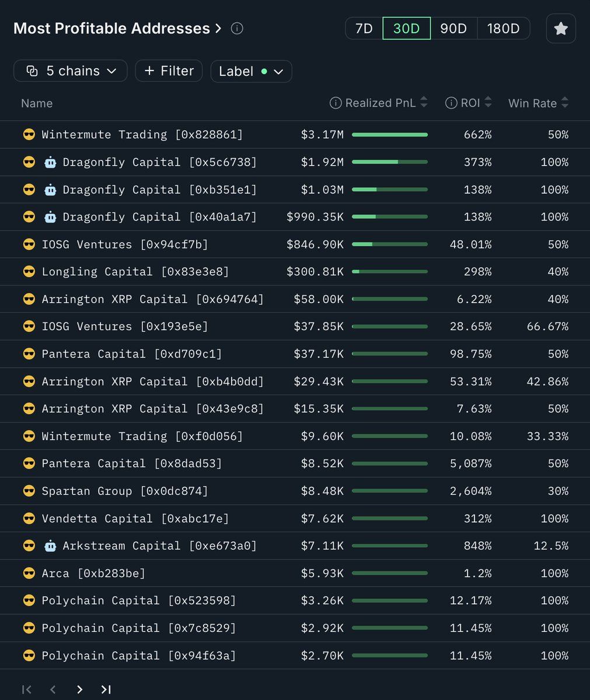Click the star to favorite this dashboard
Image resolution: width=590 pixels, height=700 pixels.
[x=560, y=28]
